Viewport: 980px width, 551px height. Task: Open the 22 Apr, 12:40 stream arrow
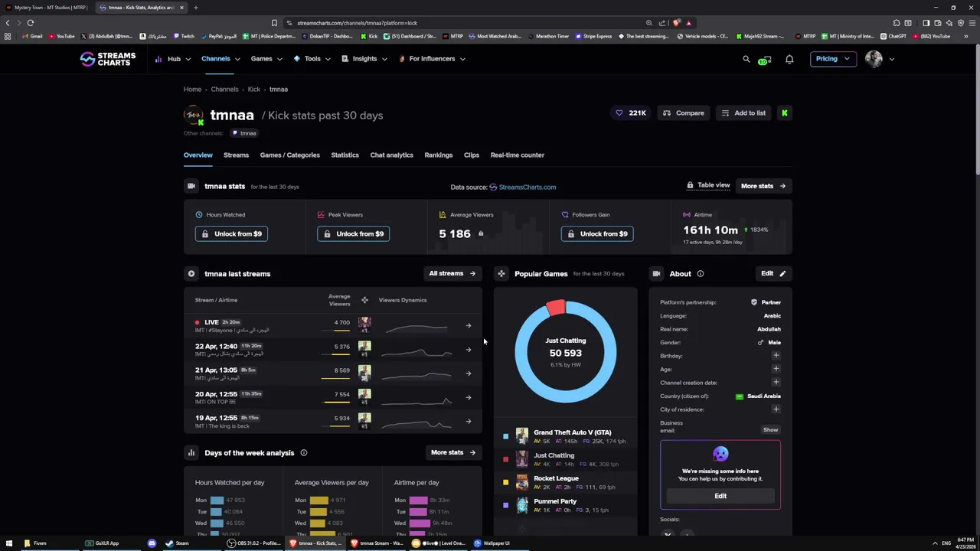(469, 350)
